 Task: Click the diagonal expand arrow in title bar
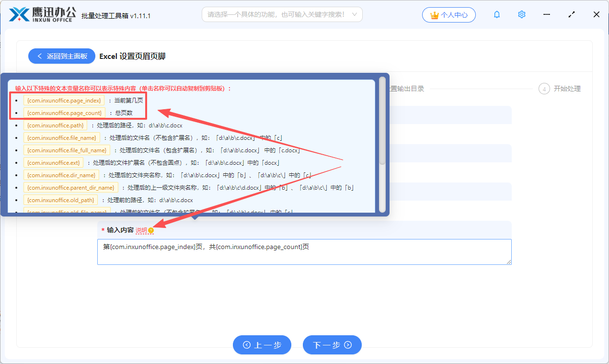point(571,14)
